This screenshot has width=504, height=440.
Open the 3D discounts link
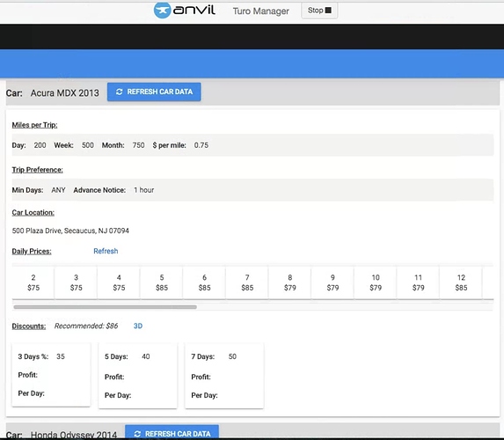[x=138, y=326]
